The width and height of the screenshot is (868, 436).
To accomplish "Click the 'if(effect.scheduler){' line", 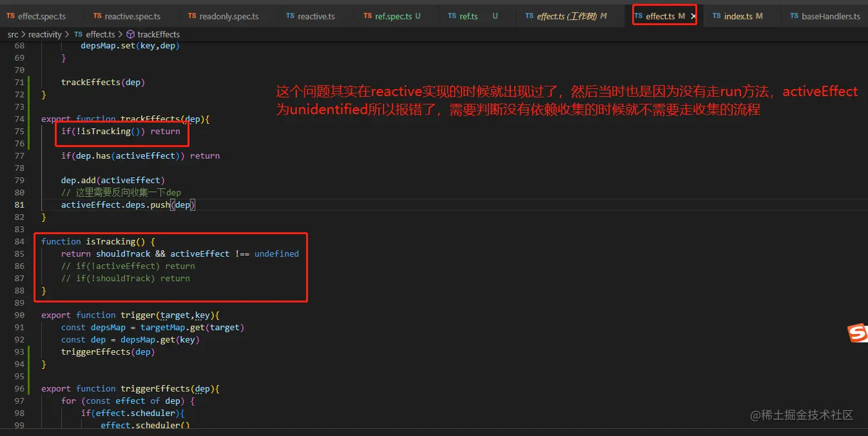I will click(x=133, y=413).
